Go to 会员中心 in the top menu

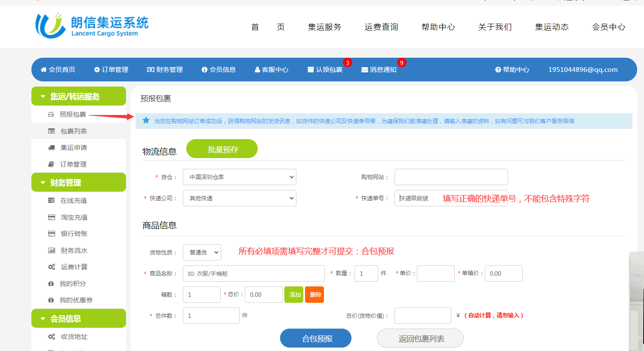608,27
